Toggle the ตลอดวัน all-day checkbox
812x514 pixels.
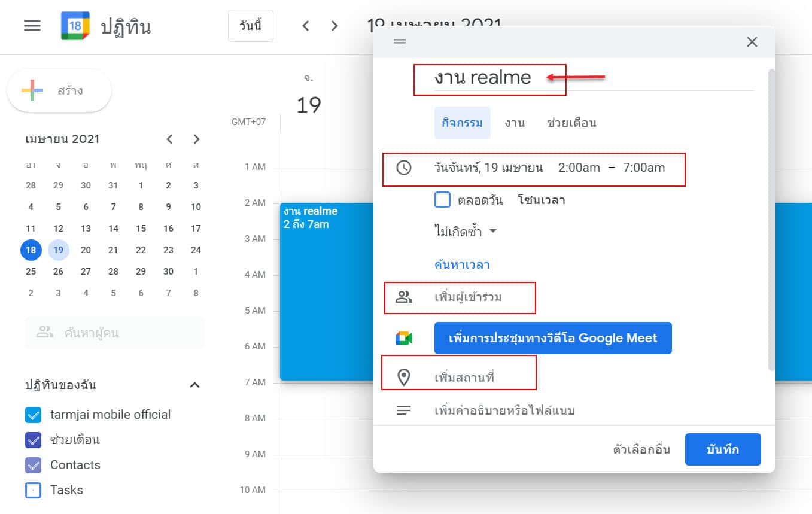442,199
